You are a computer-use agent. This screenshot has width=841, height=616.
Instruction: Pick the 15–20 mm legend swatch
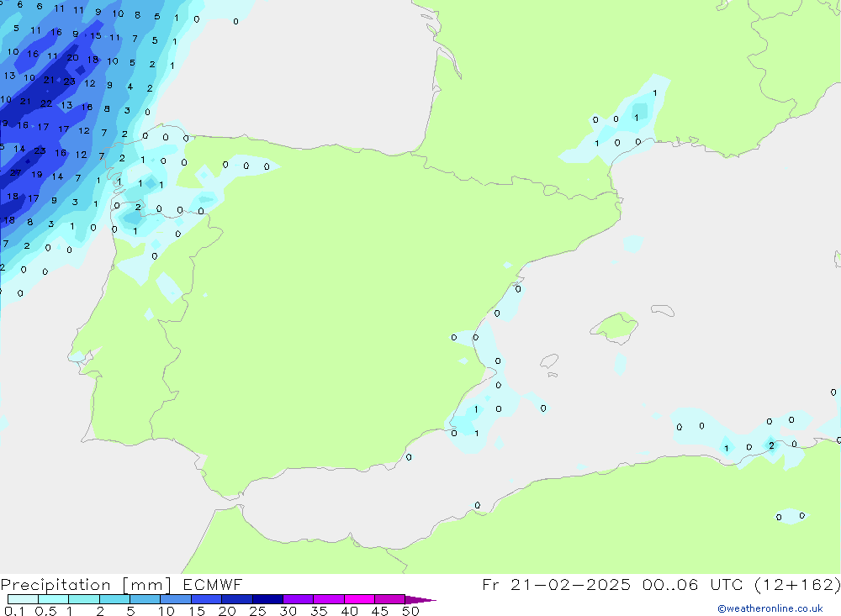point(207,599)
